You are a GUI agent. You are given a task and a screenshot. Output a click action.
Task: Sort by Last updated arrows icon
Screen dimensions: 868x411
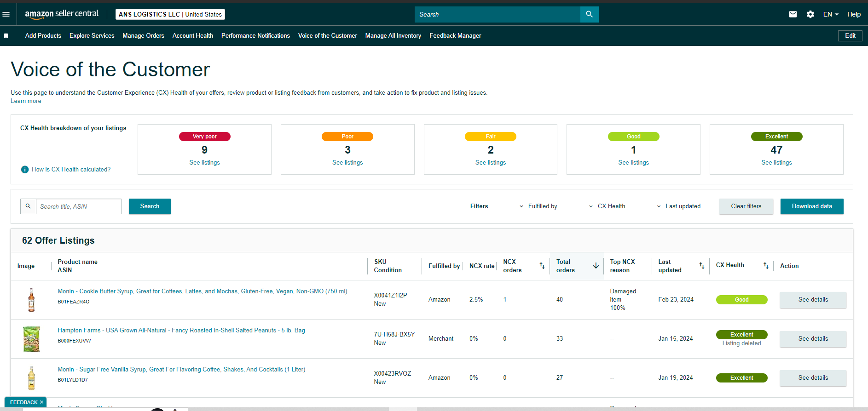point(702,266)
